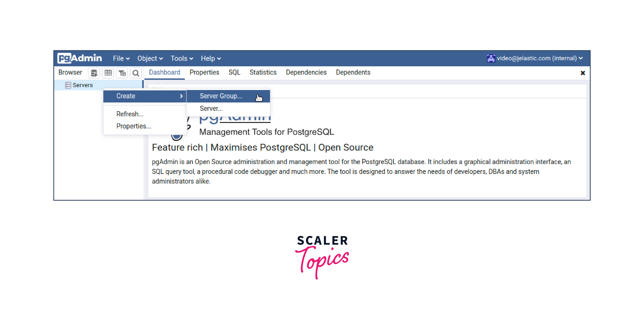The width and height of the screenshot is (644, 316).
Task: Open the Help menu
Action: pos(211,58)
